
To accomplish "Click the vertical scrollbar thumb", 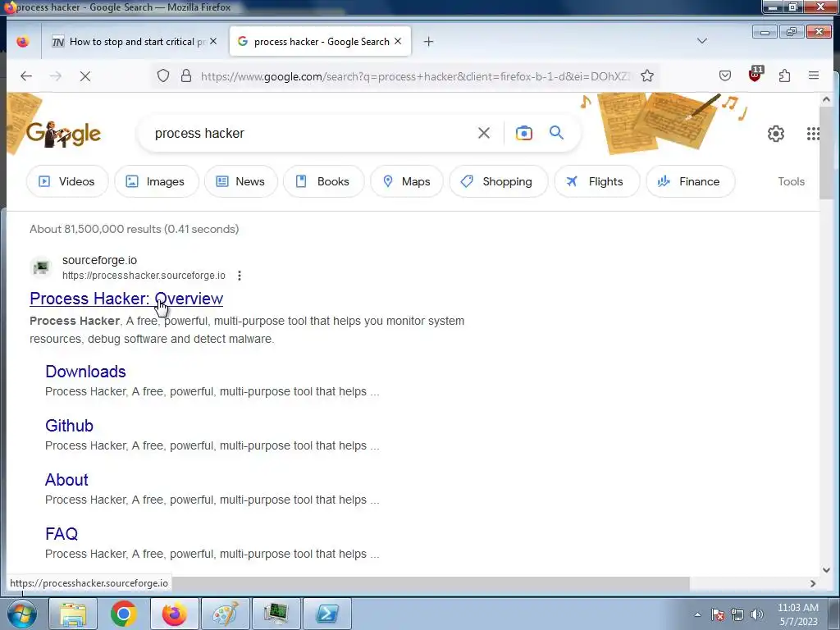I will pyautogui.click(x=825, y=153).
